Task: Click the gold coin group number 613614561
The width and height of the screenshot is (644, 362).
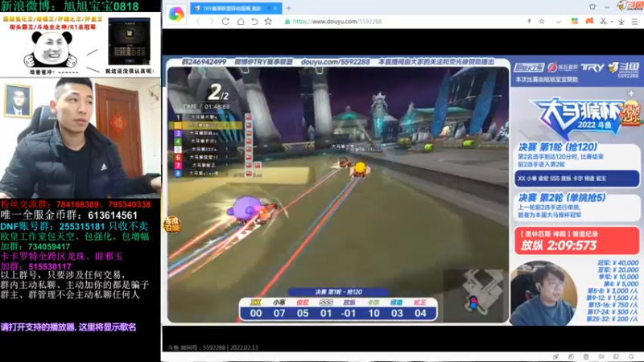Action: pos(113,215)
